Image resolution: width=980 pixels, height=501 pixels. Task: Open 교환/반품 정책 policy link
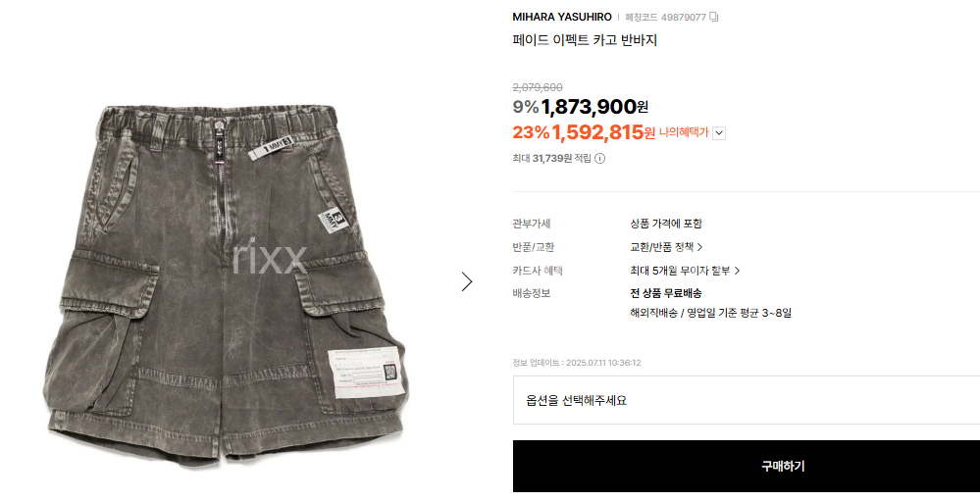point(662,247)
